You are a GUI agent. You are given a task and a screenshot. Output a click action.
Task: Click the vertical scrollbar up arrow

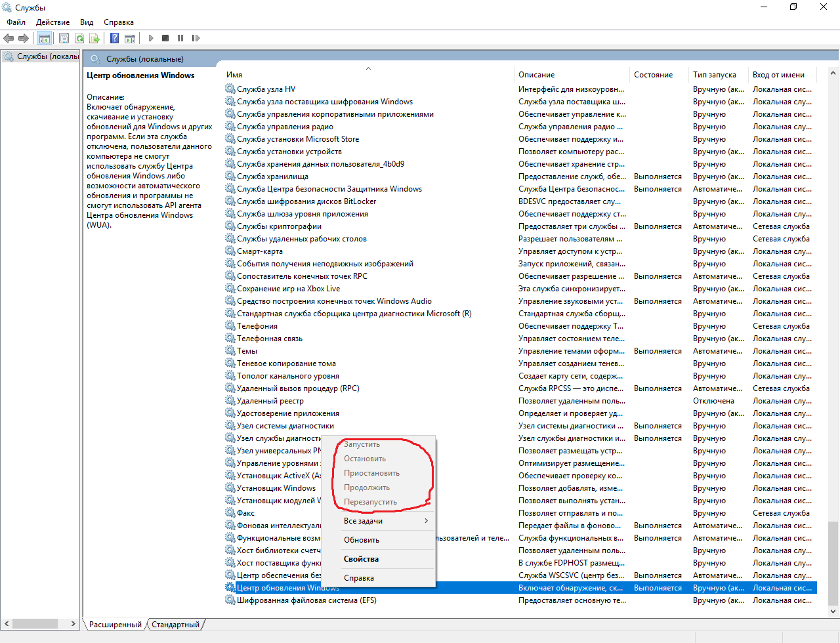tap(833, 73)
